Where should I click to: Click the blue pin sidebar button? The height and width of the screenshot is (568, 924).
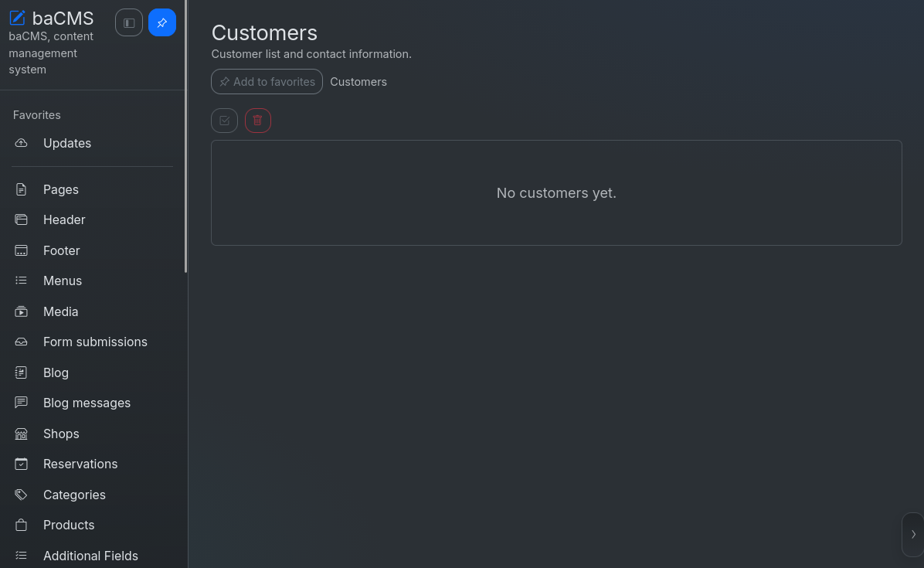(x=162, y=22)
